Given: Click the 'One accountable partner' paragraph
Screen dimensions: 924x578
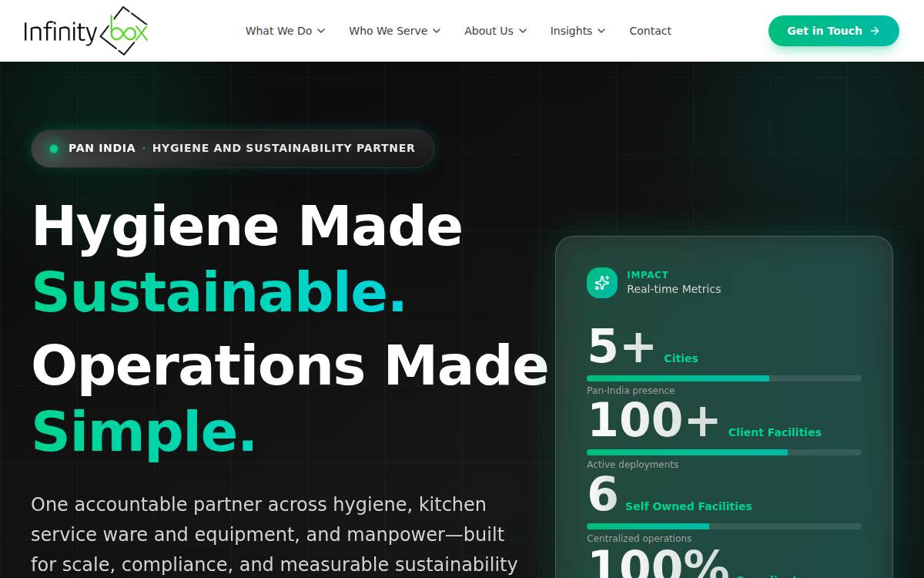Looking at the screenshot, I should pos(274,535).
